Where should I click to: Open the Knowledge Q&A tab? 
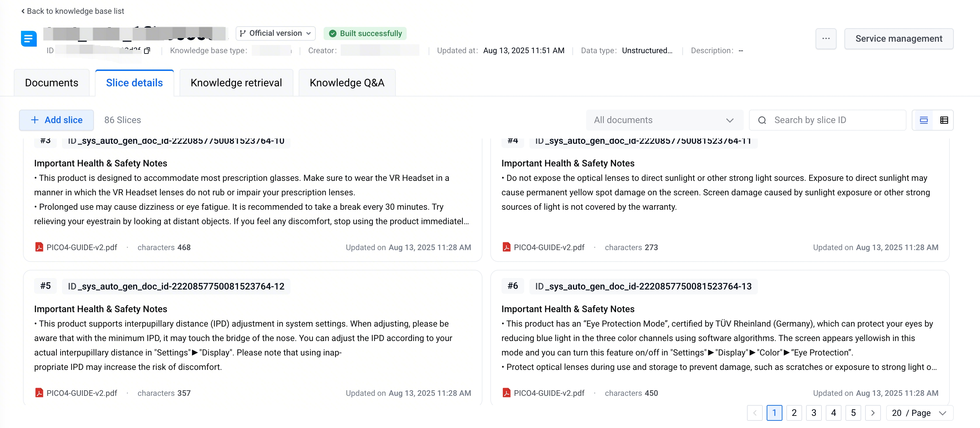pos(347,83)
